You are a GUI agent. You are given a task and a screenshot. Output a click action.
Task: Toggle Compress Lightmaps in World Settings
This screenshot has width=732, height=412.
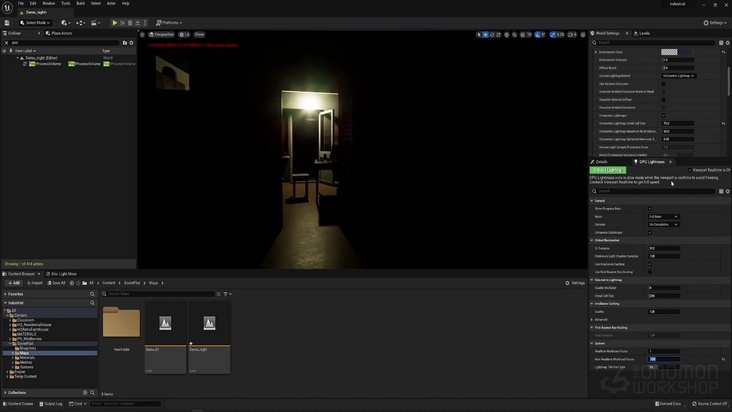click(663, 115)
